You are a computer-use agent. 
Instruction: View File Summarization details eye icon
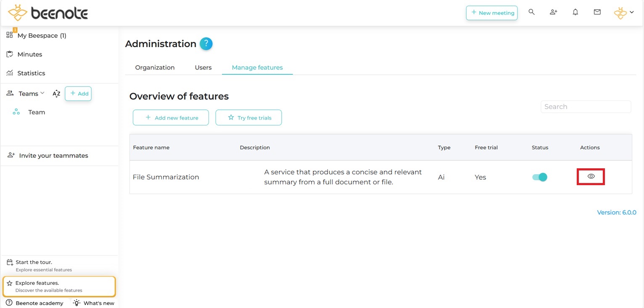591,177
